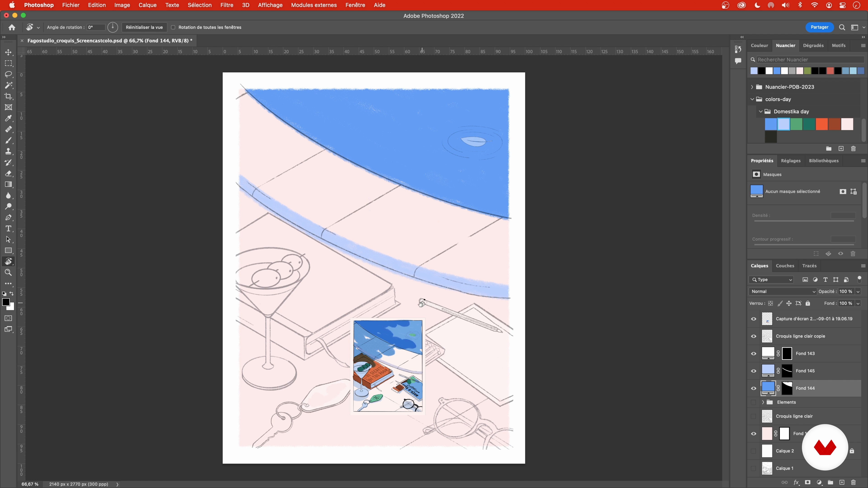Select the Eraser tool
Image resolution: width=868 pixels, height=488 pixels.
pos(8,174)
